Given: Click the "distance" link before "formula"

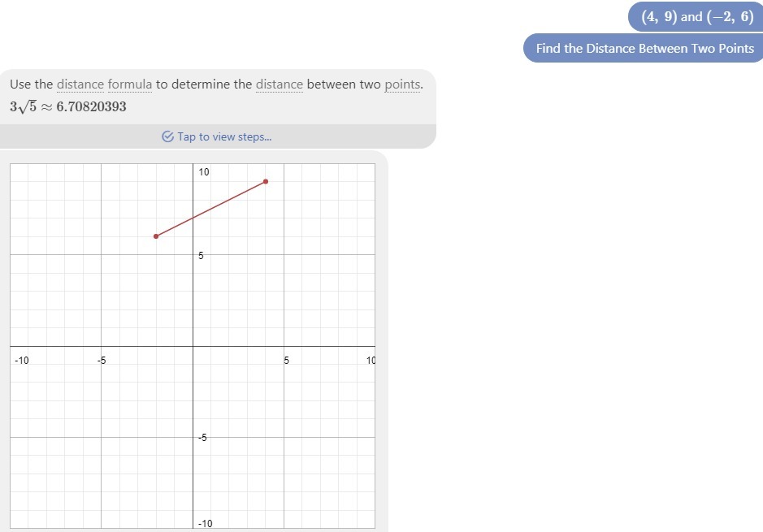Looking at the screenshot, I should point(80,84).
